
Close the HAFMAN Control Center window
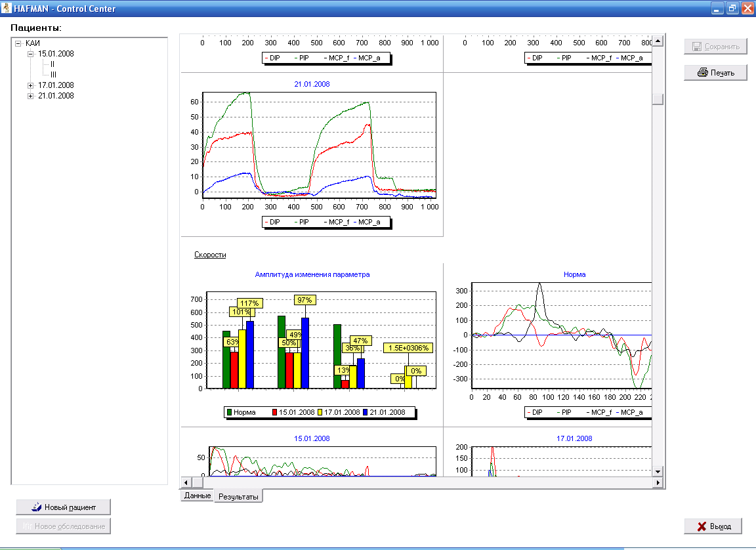click(x=748, y=8)
